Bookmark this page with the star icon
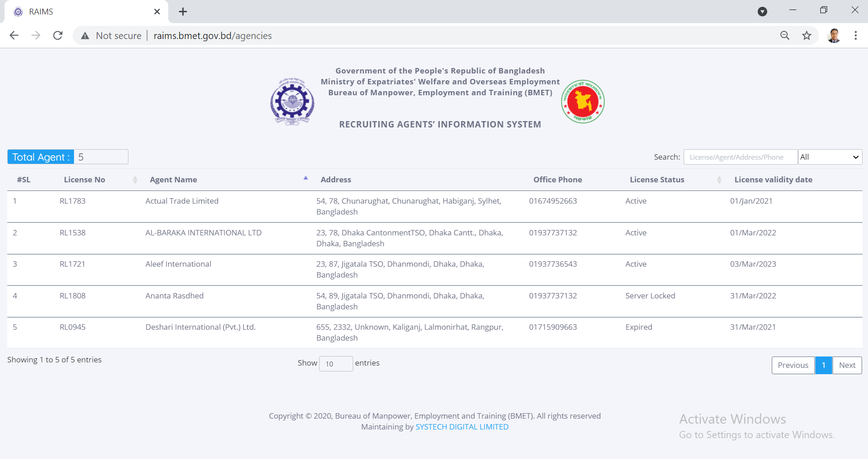This screenshot has height=459, width=868. pyautogui.click(x=806, y=35)
